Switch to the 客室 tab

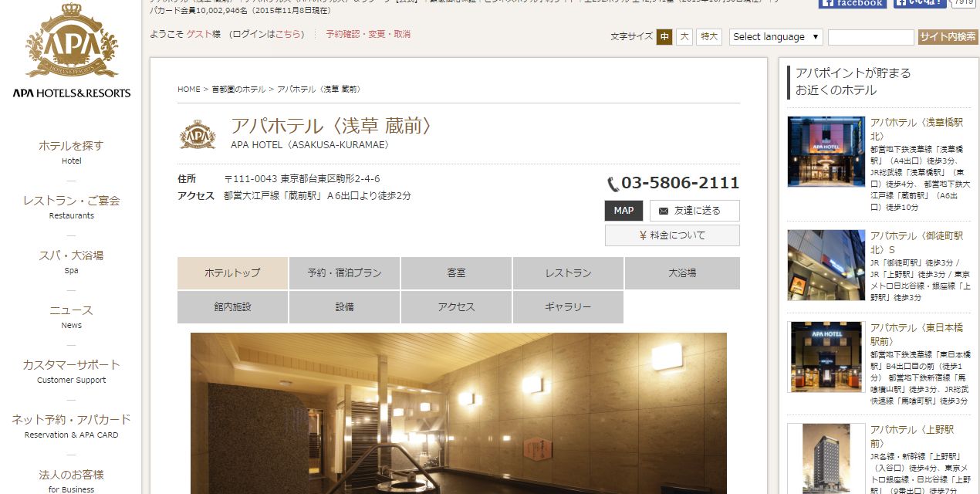coord(456,273)
